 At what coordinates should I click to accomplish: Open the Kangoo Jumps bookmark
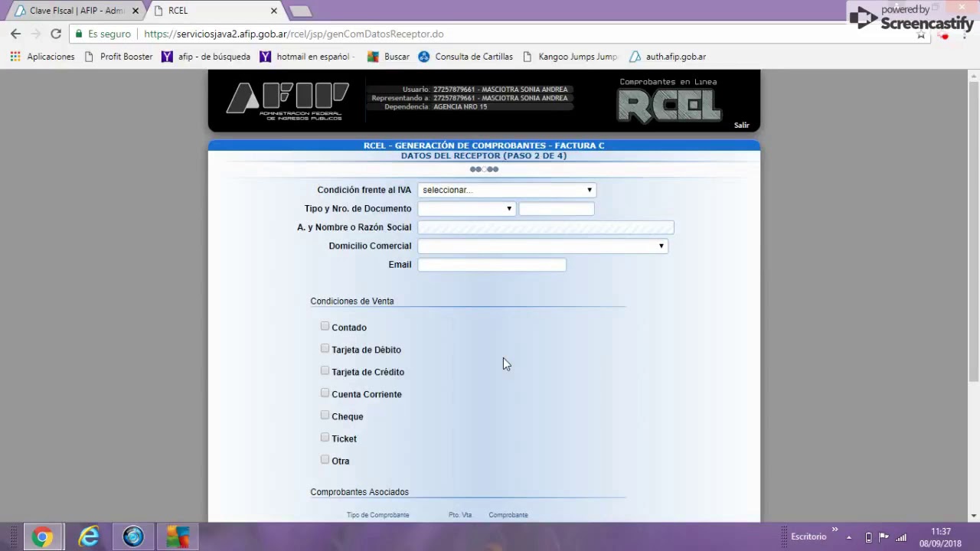pyautogui.click(x=570, y=57)
